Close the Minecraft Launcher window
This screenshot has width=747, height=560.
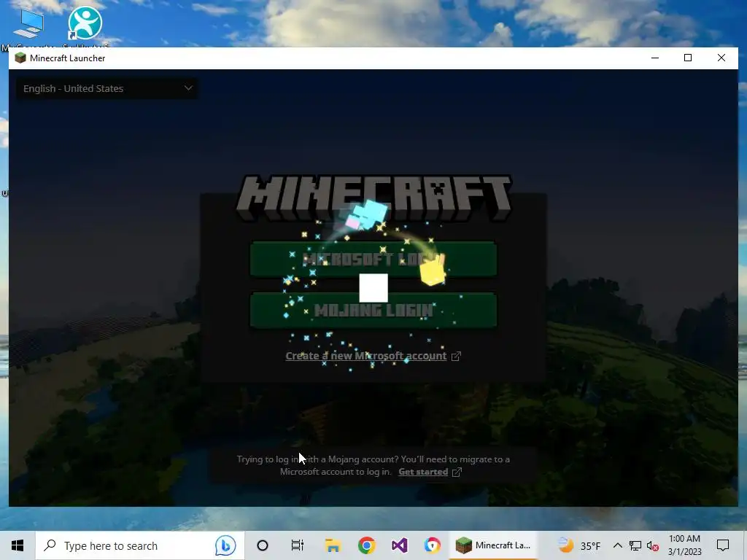(721, 58)
